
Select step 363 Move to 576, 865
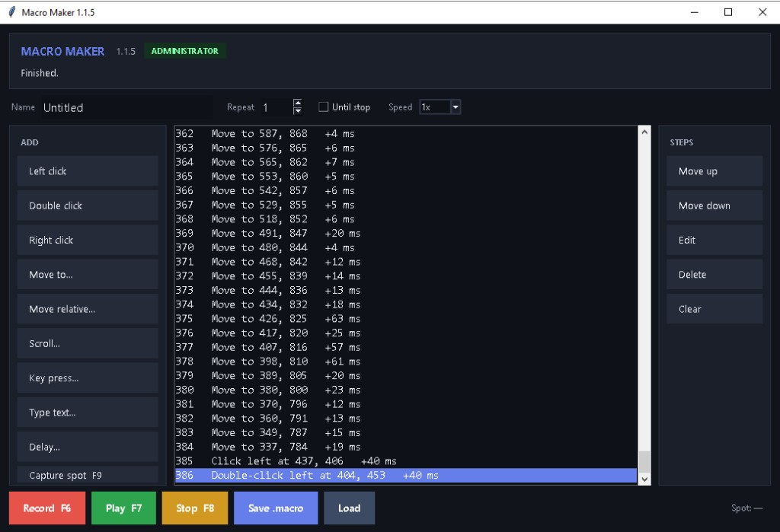pyautogui.click(x=406, y=148)
